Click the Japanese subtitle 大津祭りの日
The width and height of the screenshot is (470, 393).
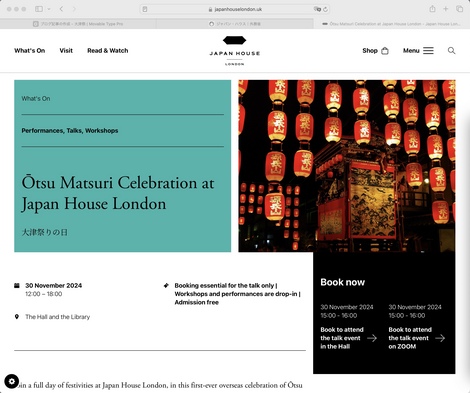45,232
